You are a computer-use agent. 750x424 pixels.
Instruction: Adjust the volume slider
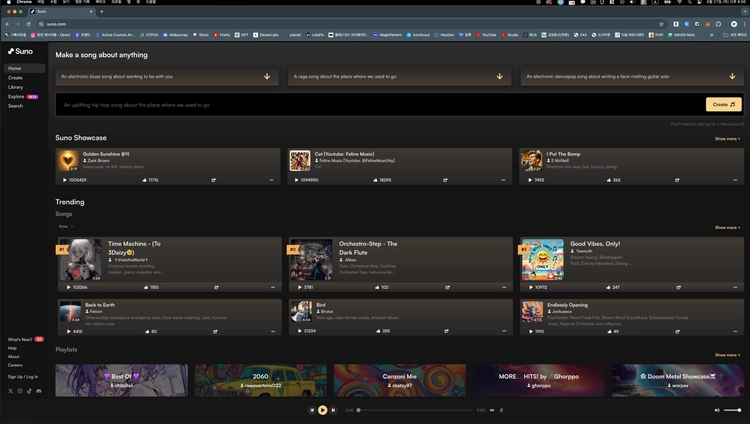(x=732, y=410)
